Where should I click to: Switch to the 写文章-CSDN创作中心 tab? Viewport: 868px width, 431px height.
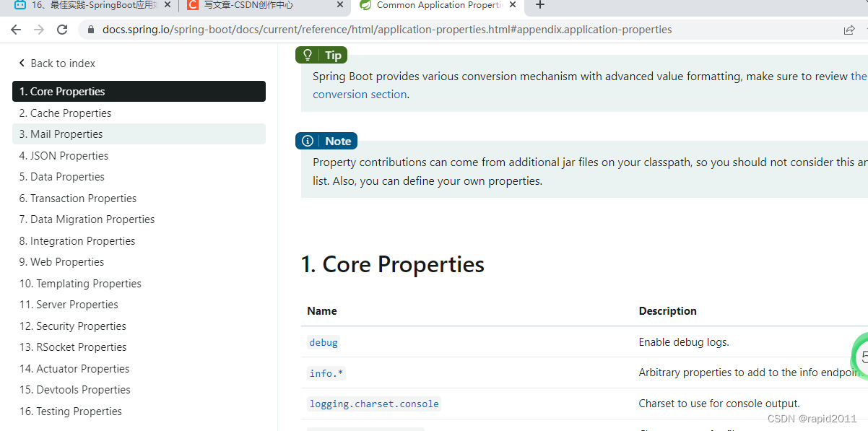265,5
